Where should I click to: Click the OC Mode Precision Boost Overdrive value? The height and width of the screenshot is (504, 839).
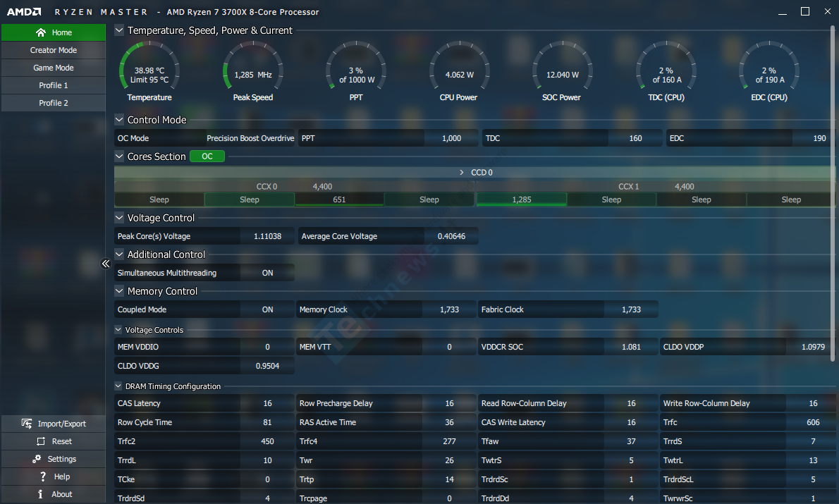(250, 138)
